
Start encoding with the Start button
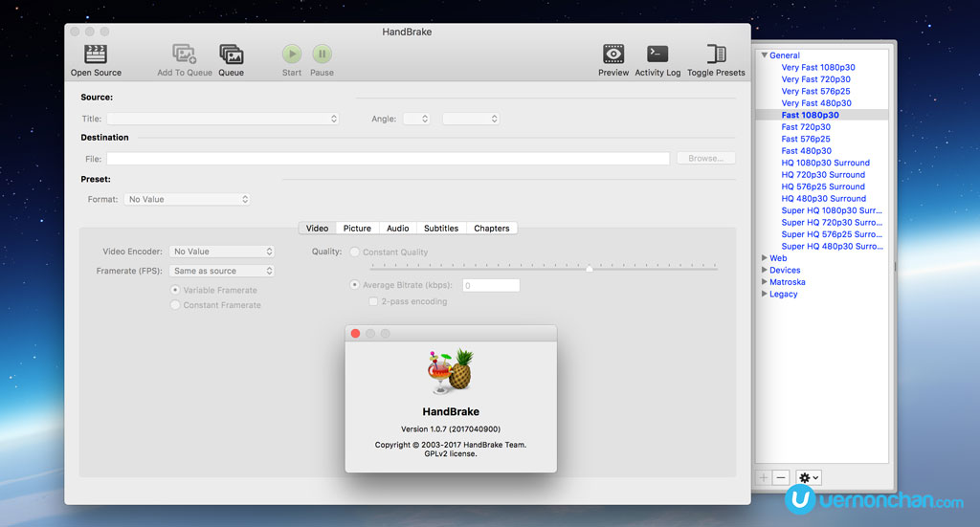coord(292,54)
